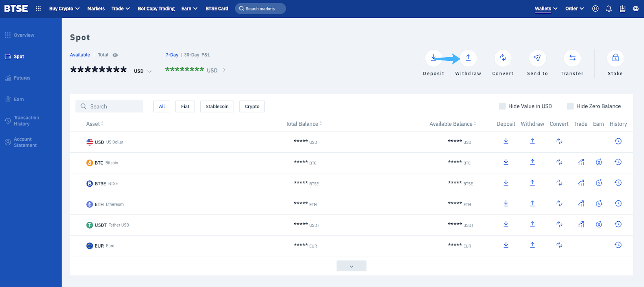The image size is (644, 287).
Task: Check Hide Zero Balance checkbox
Action: pos(570,106)
